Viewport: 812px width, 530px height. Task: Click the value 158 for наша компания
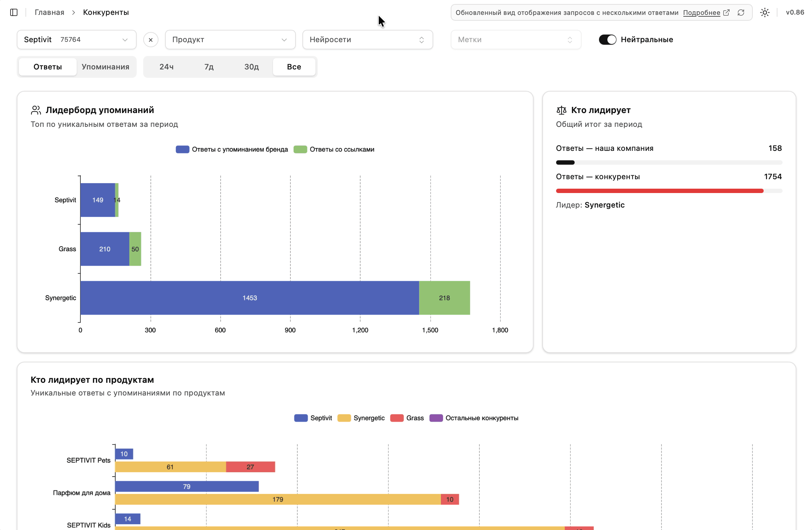click(775, 148)
